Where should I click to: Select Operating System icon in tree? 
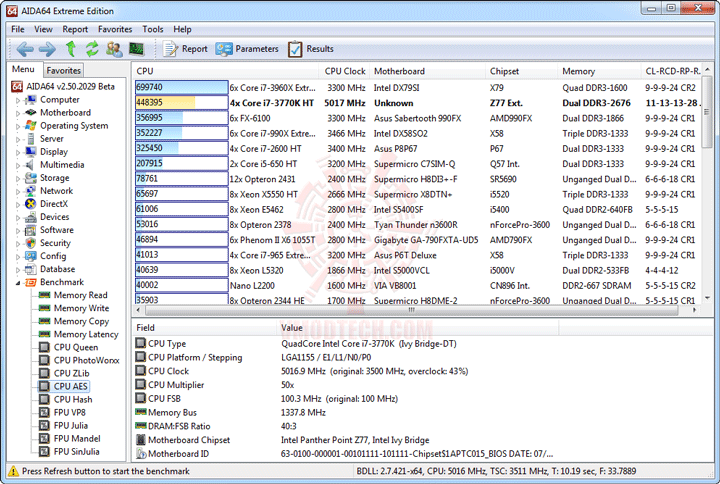coord(31,125)
